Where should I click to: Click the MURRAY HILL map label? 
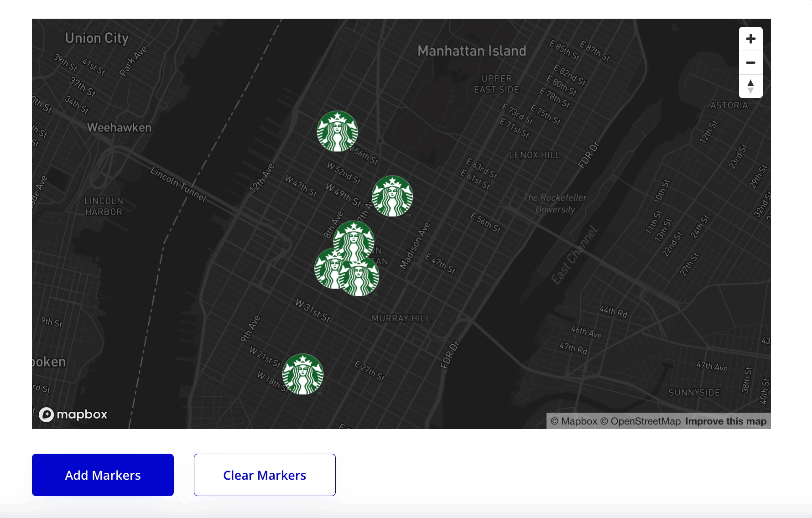coord(401,318)
